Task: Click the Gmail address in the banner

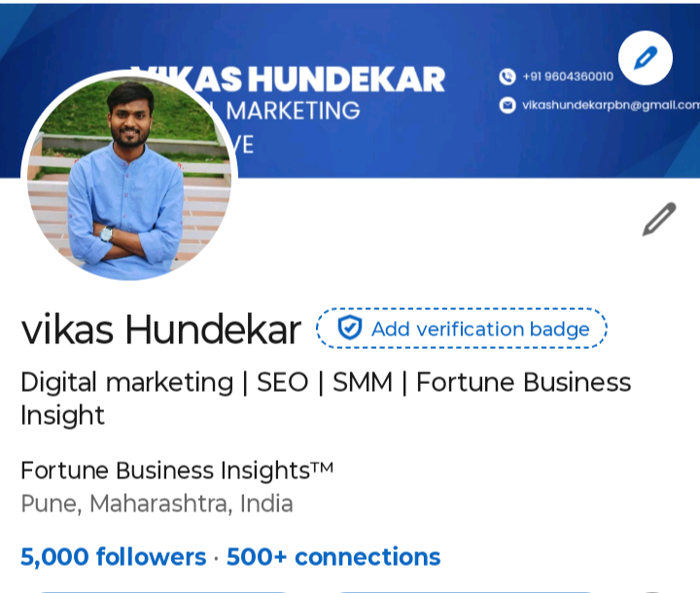Action: pyautogui.click(x=611, y=105)
